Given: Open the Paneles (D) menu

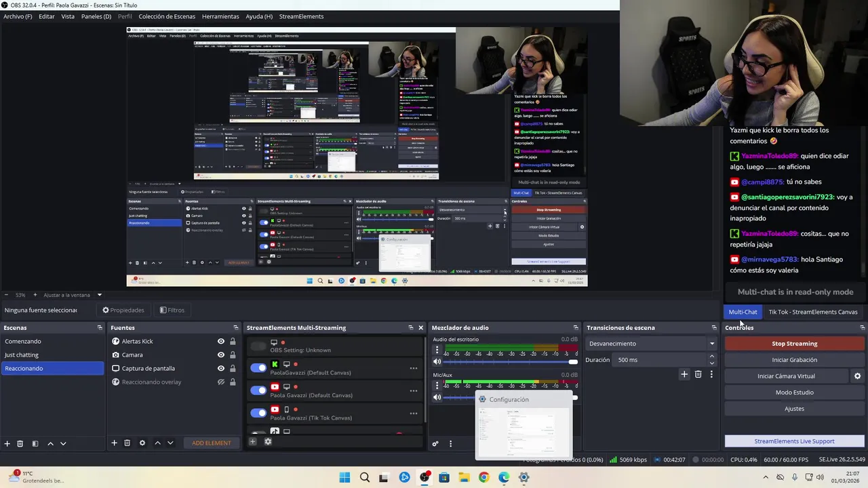Looking at the screenshot, I should (96, 16).
